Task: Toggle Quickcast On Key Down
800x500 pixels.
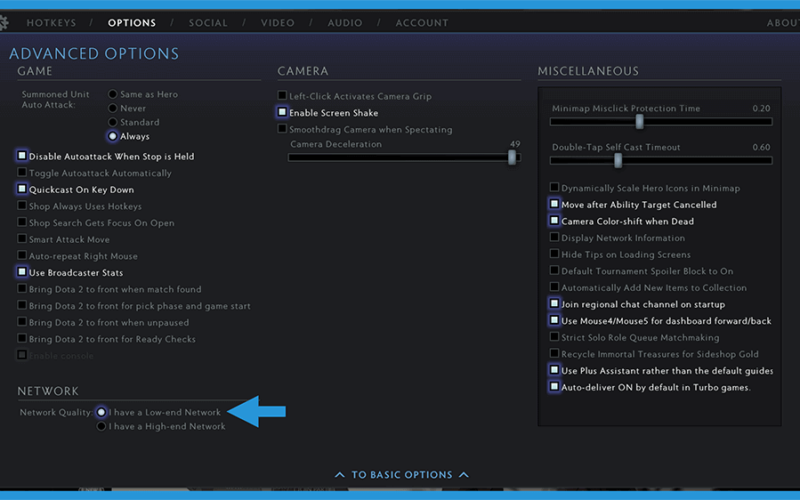Action: click(x=22, y=189)
